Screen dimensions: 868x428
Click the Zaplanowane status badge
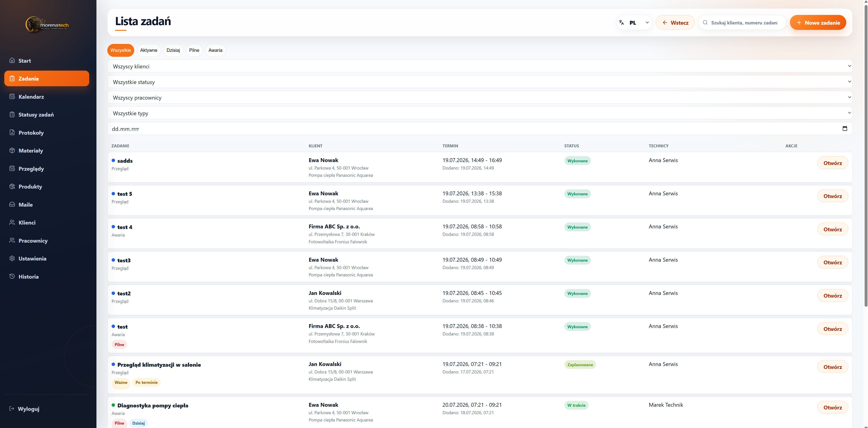click(580, 365)
